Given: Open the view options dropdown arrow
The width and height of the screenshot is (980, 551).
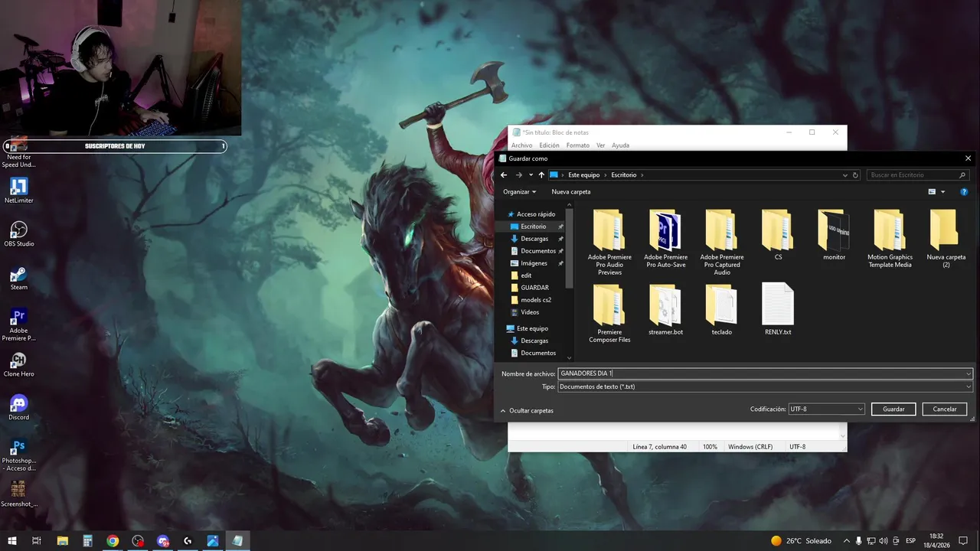Looking at the screenshot, I should coord(942,192).
